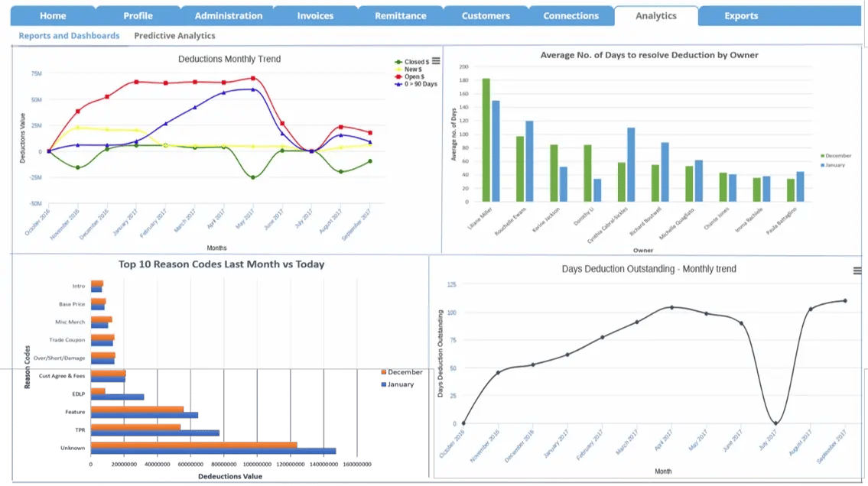The image size is (868, 486).
Task: Click the 'Cust Agree & Fees' reason code label
Action: pyautogui.click(x=62, y=376)
